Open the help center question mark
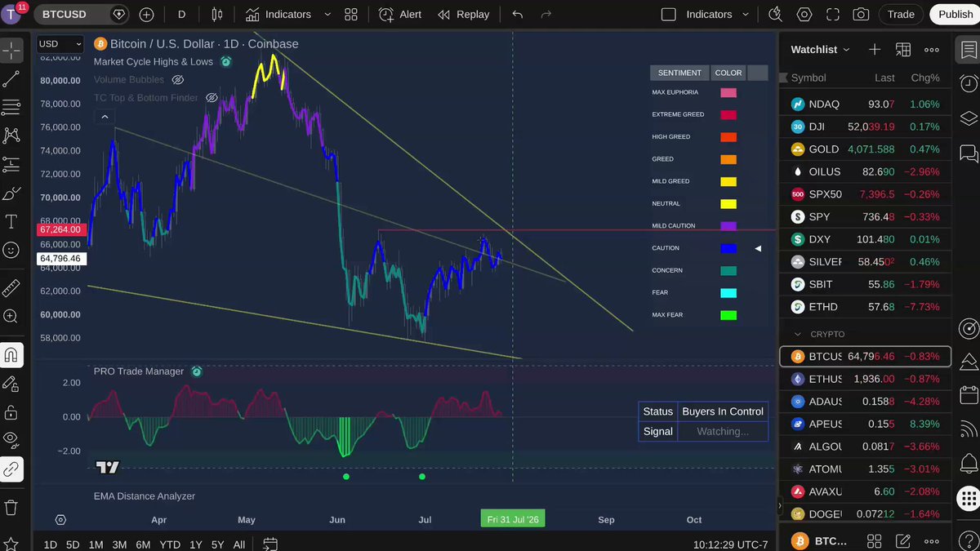 click(969, 540)
